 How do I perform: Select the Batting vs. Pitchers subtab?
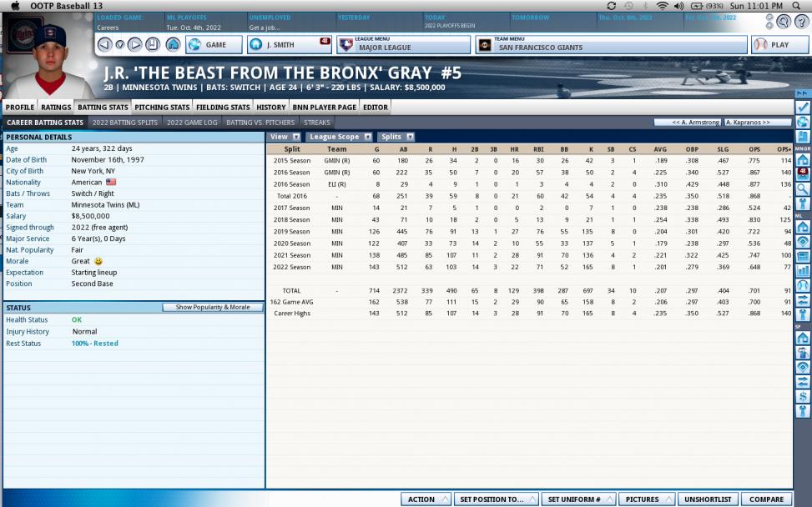[x=260, y=123]
